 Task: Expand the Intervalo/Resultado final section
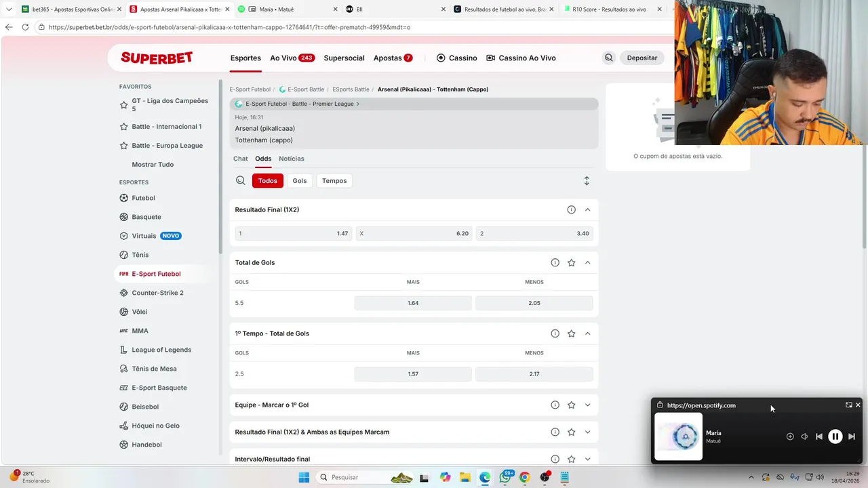pos(587,459)
